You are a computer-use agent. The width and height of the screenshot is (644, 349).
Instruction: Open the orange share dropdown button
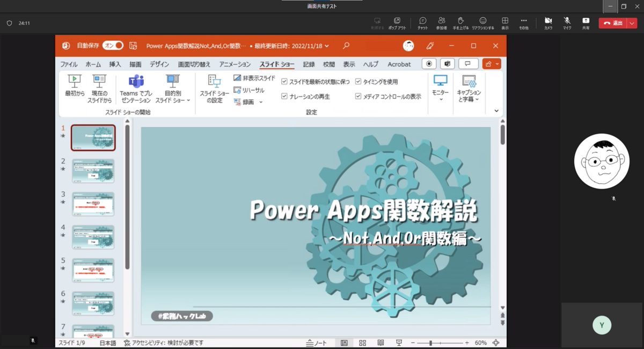492,64
